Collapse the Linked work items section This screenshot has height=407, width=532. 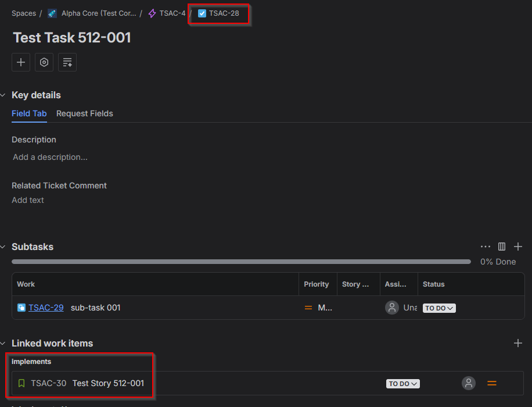click(3, 344)
